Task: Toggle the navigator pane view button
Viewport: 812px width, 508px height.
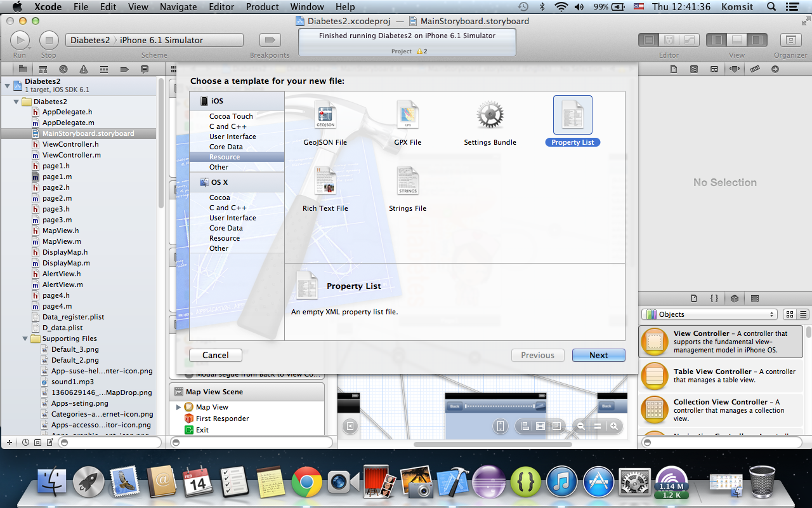Action: click(717, 40)
